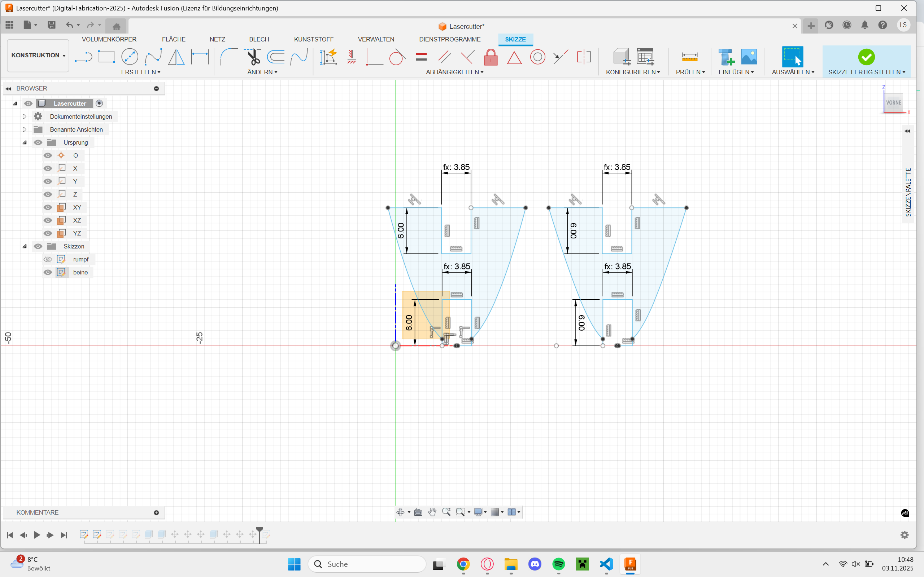Select the center-diameter Circle tool
Screen dimensions: 924x577
(x=130, y=57)
